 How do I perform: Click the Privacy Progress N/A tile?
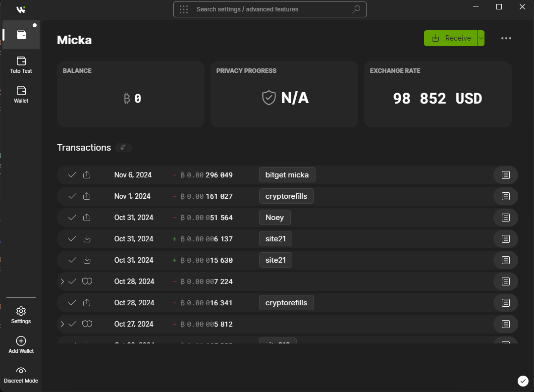[x=284, y=94]
